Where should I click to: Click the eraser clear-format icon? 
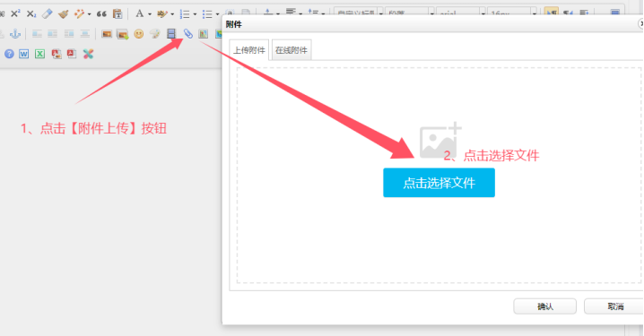(x=48, y=14)
